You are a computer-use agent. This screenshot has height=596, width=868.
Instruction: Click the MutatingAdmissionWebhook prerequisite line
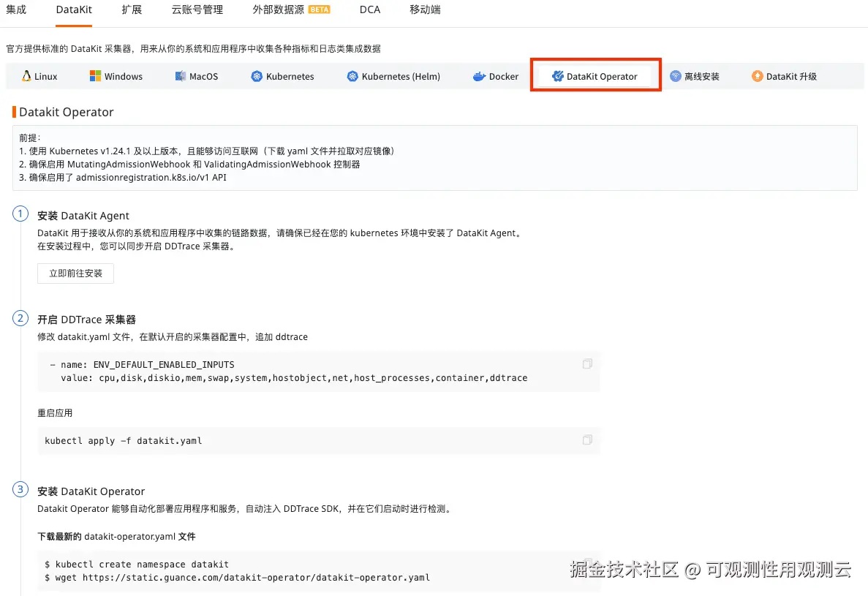[x=189, y=165]
